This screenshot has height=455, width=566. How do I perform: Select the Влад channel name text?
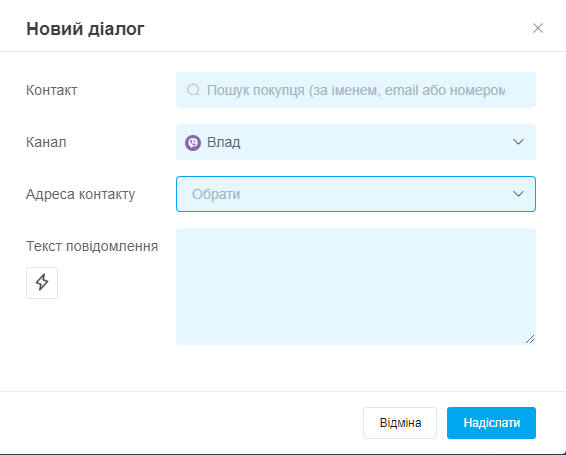coord(223,143)
